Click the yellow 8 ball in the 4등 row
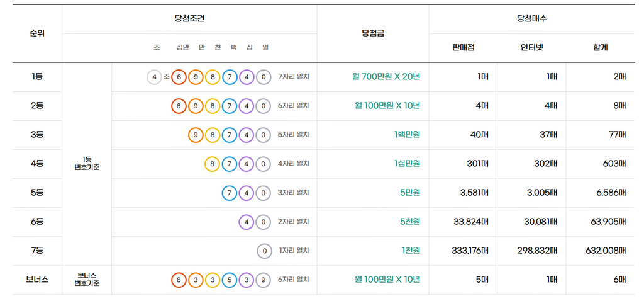 [213, 164]
